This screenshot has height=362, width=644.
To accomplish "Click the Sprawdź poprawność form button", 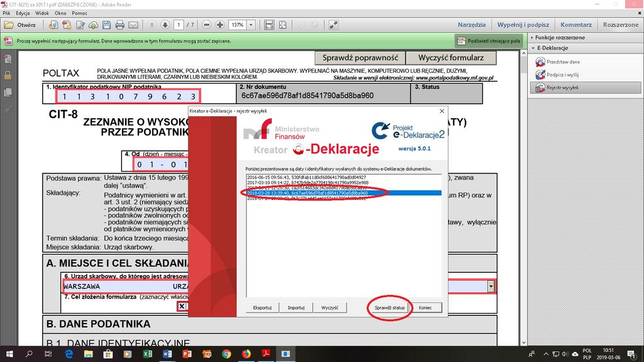I will click(x=360, y=58).
